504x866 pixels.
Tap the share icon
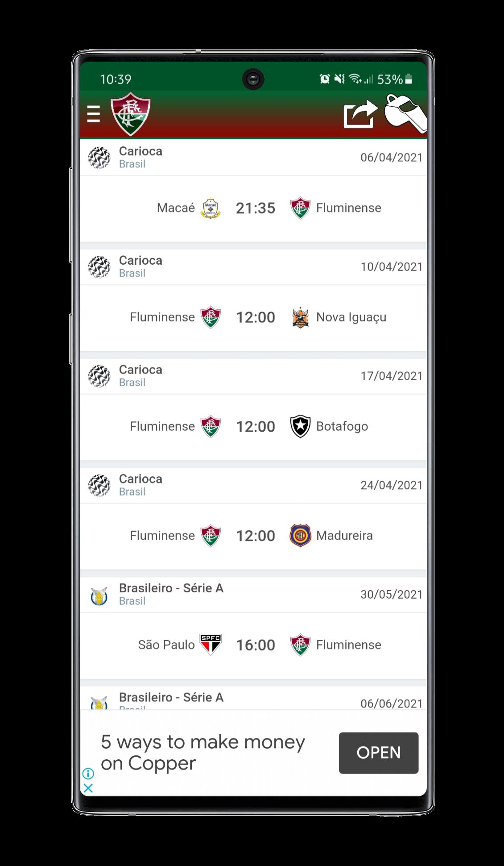[x=360, y=114]
